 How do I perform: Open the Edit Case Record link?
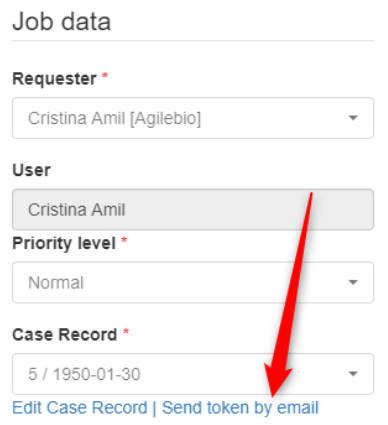[80, 408]
